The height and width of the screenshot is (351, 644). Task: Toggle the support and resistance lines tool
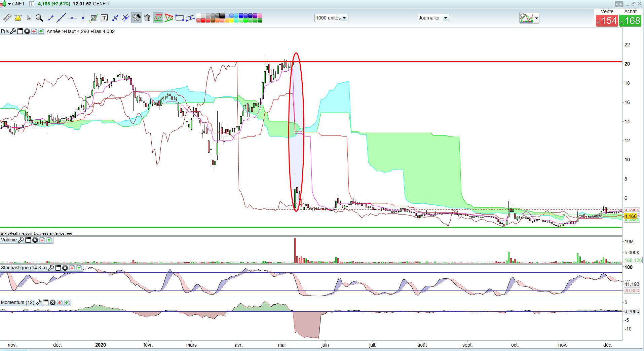point(158,18)
